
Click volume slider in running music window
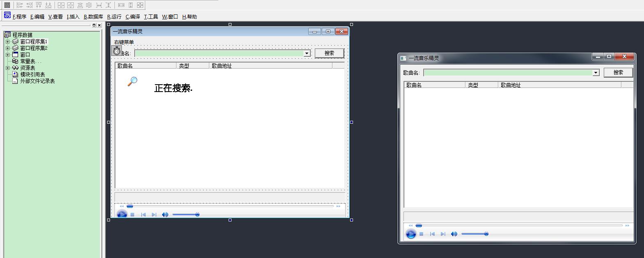tap(474, 234)
